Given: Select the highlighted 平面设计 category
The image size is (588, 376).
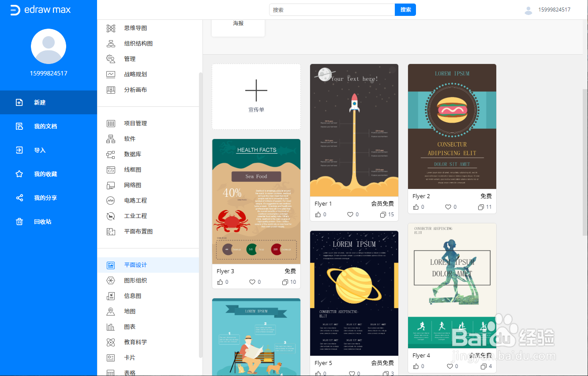Looking at the screenshot, I should pos(148,265).
